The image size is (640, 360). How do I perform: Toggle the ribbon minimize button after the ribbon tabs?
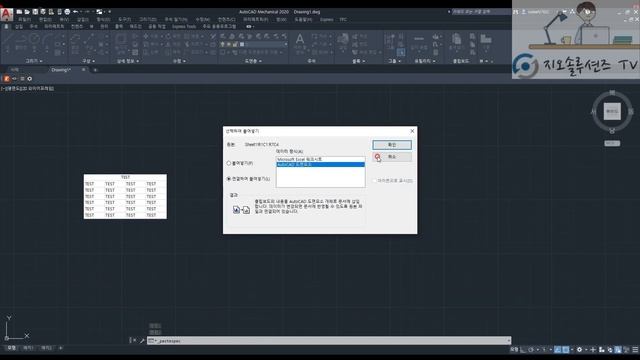tap(249, 27)
